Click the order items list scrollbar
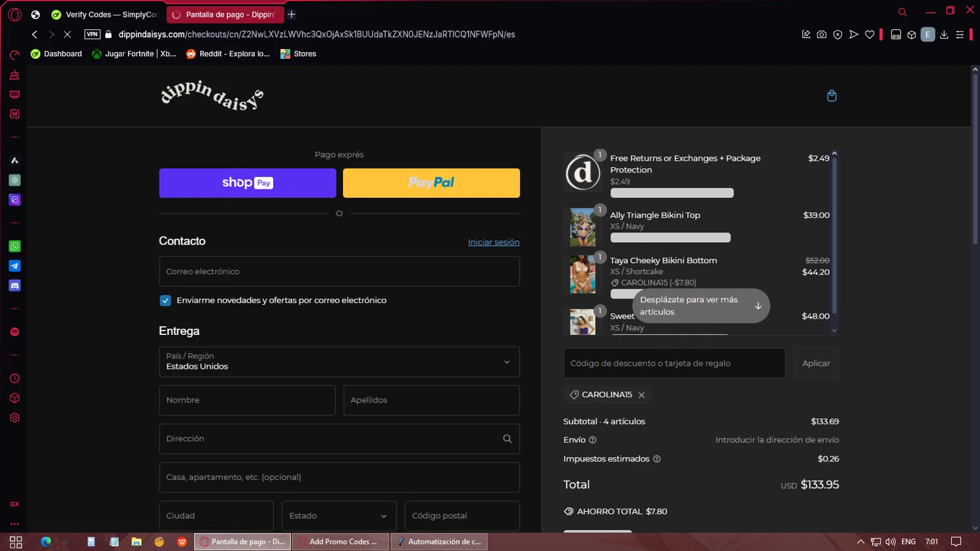Viewport: 980px width, 551px height. pos(834,235)
